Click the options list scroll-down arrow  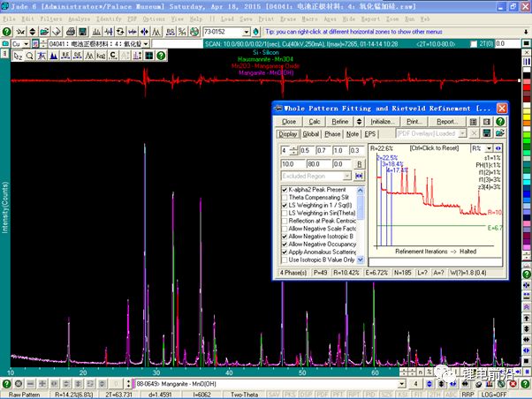coord(361,260)
